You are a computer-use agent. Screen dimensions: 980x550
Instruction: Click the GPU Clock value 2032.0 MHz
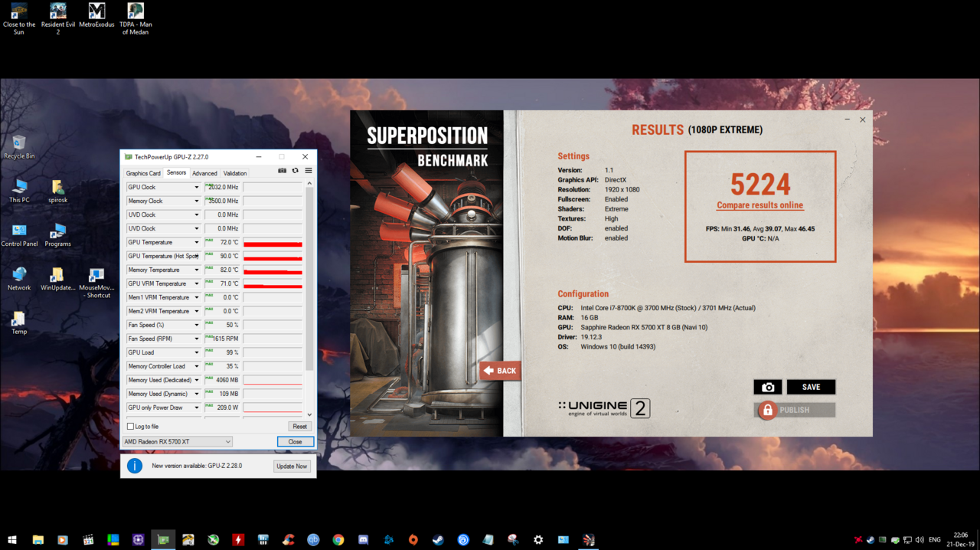(x=224, y=187)
